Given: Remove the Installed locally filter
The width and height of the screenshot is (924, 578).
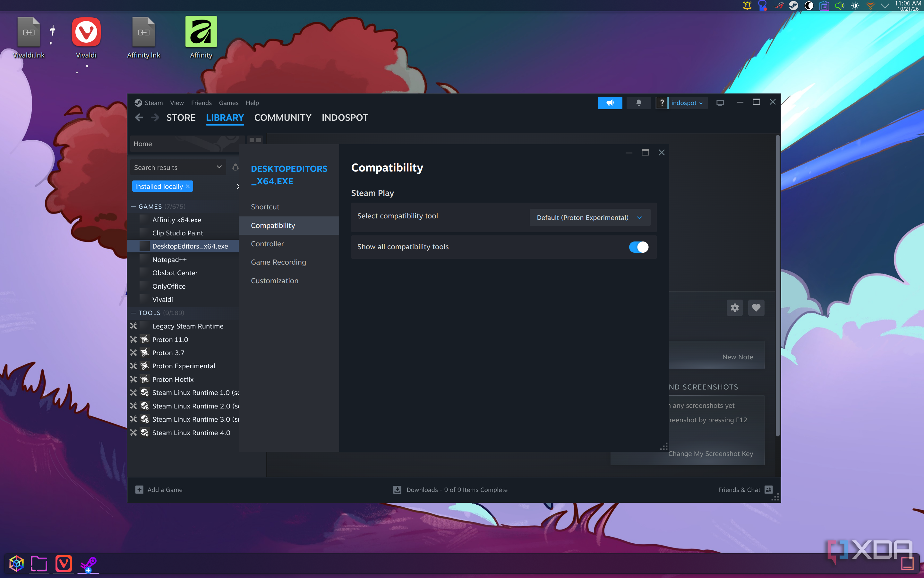Looking at the screenshot, I should click(x=188, y=186).
